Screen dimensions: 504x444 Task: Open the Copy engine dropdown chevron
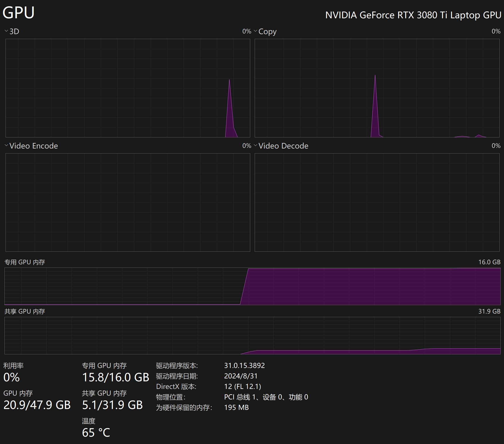click(x=255, y=31)
